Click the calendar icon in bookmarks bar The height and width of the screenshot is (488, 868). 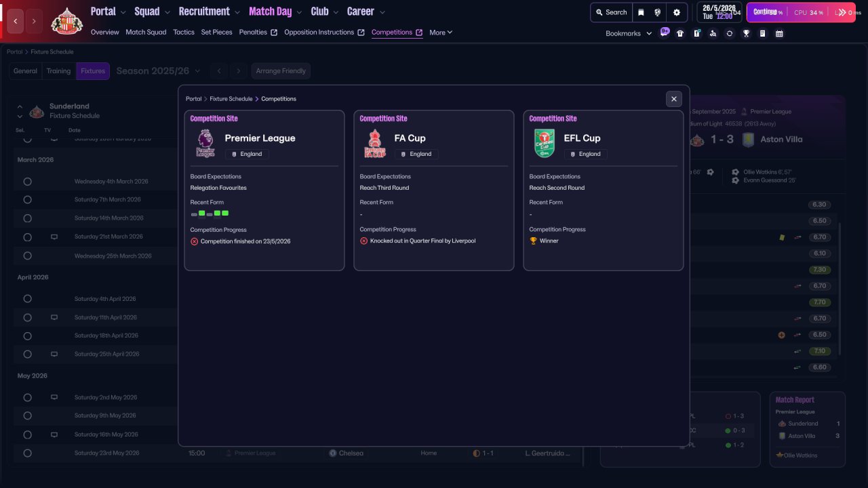coord(779,33)
